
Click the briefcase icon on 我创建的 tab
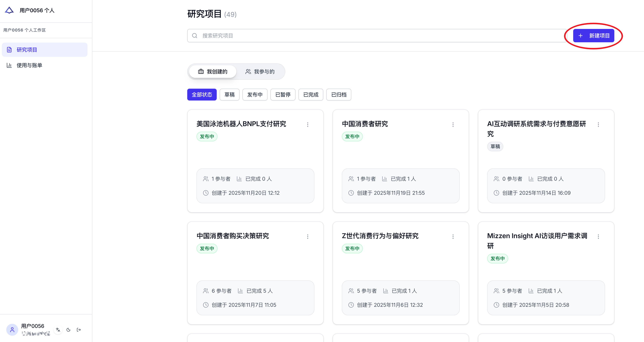pyautogui.click(x=201, y=72)
